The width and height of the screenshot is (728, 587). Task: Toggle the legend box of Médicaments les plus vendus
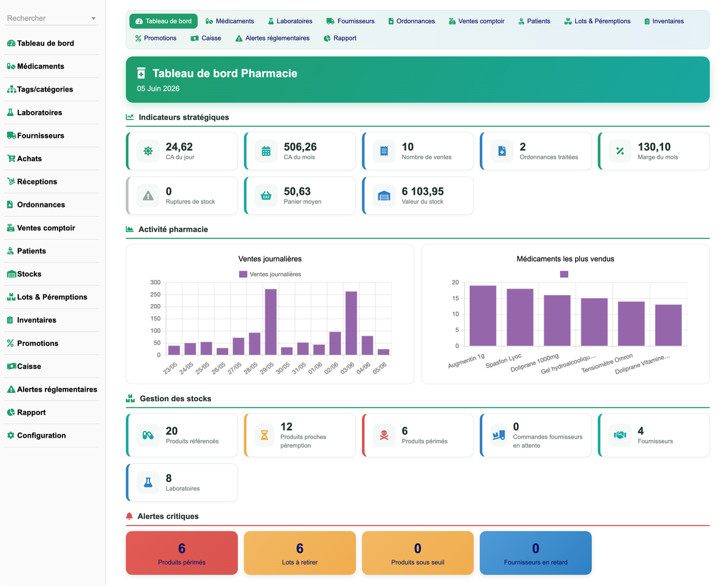click(564, 274)
